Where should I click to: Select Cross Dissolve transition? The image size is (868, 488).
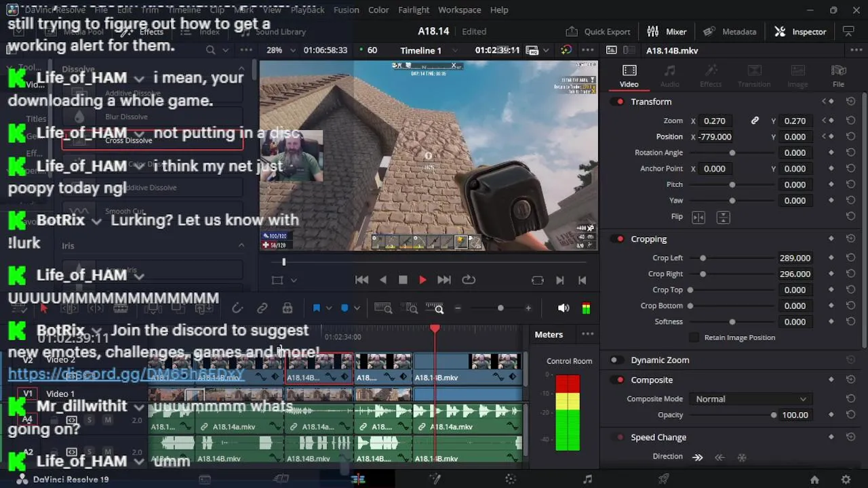(x=152, y=140)
